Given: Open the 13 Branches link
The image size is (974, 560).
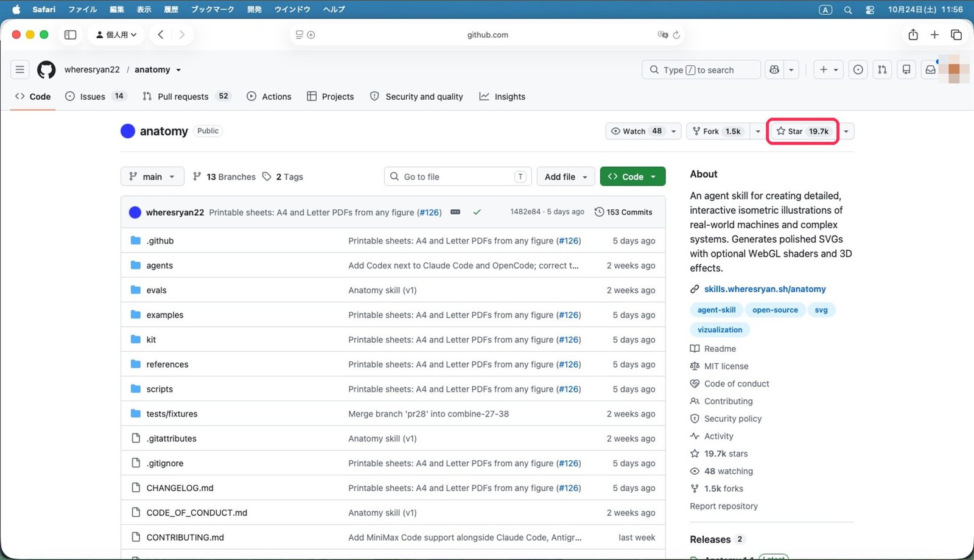Looking at the screenshot, I should point(224,177).
